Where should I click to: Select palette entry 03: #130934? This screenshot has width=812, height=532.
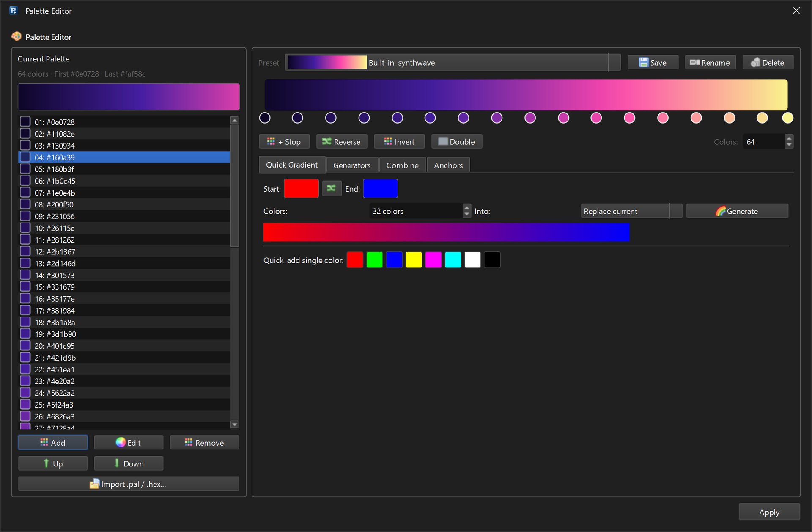(124, 146)
